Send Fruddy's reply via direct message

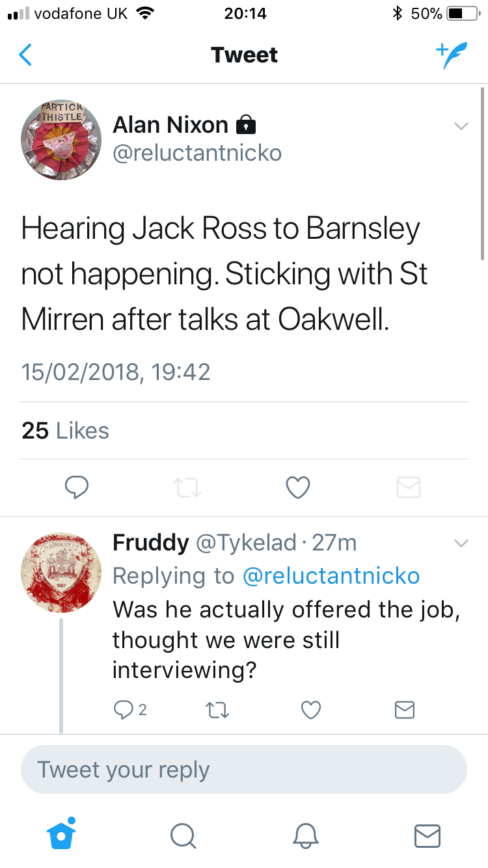(x=405, y=710)
